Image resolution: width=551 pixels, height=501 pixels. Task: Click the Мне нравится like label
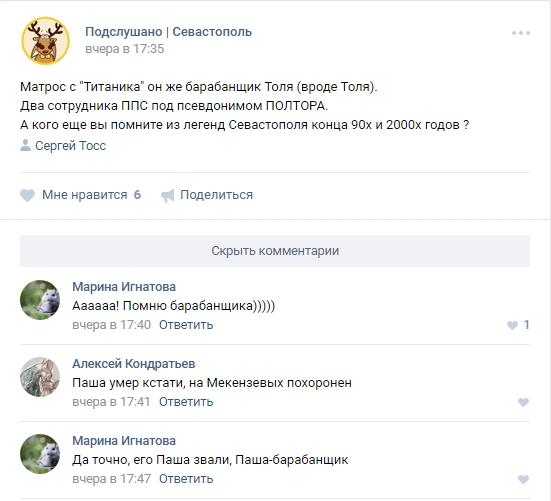(x=85, y=195)
